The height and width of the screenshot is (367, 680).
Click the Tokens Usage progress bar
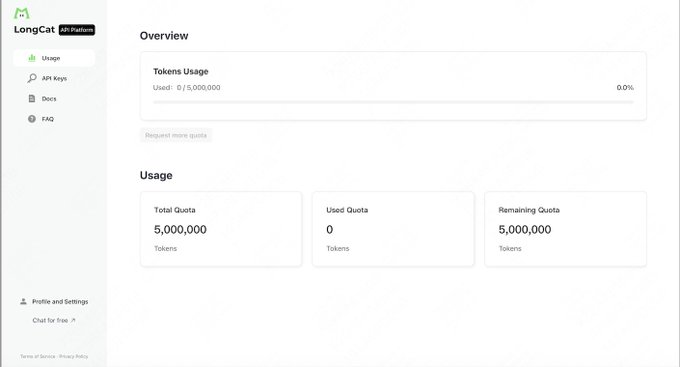coord(393,102)
